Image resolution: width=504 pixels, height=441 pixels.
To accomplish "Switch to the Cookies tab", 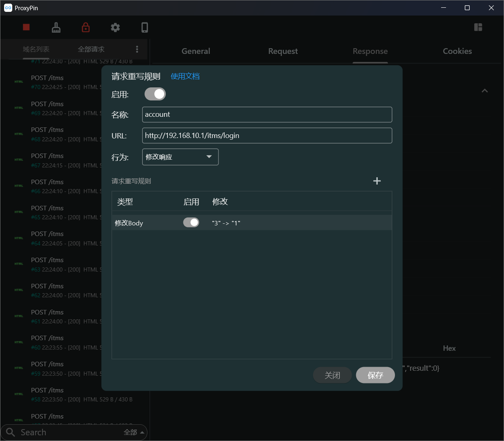I will pyautogui.click(x=457, y=51).
